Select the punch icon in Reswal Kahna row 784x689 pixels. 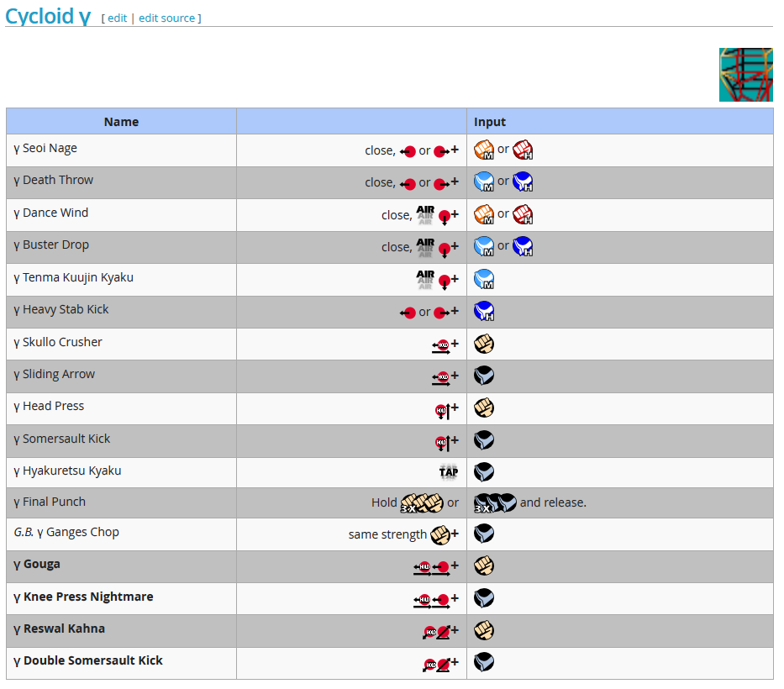point(484,630)
